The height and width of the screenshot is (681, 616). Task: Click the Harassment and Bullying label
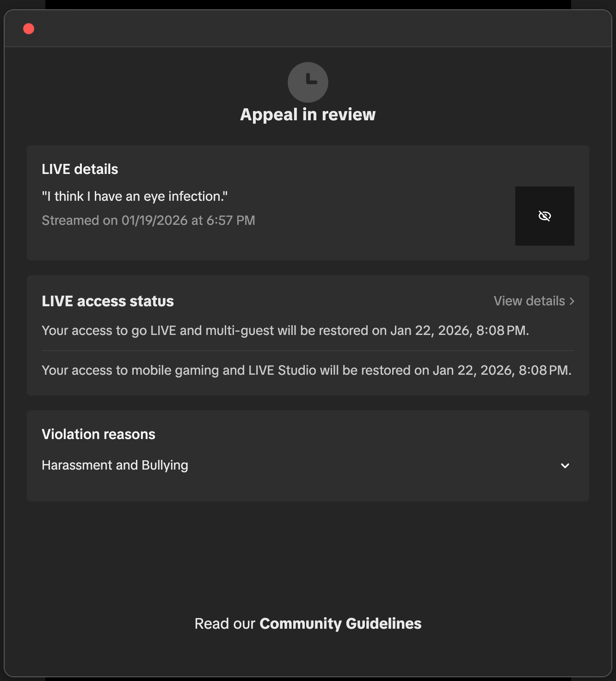pos(115,465)
